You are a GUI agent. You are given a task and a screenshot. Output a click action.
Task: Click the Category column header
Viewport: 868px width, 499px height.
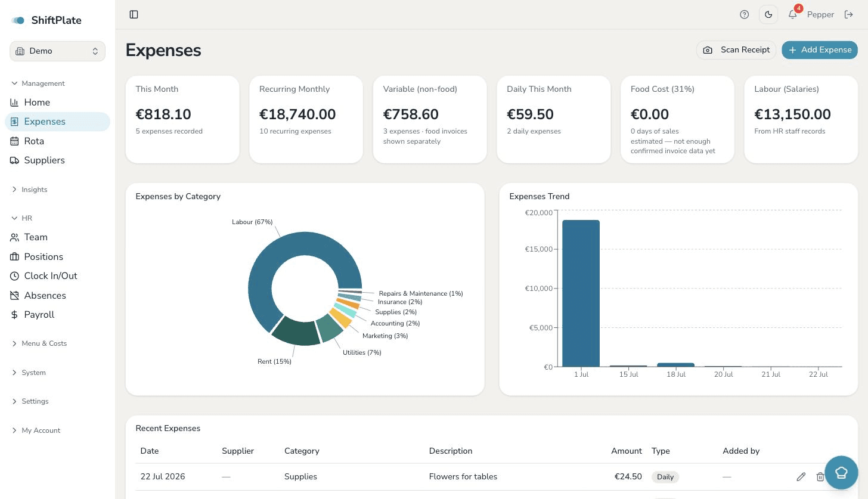302,451
